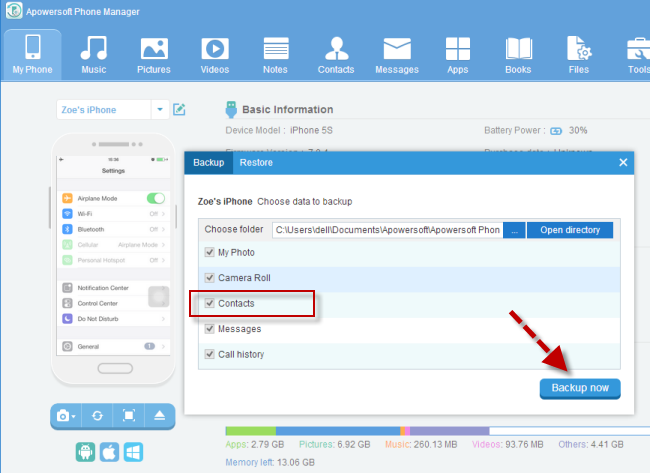Click the fullscreen display icon
The height and width of the screenshot is (473, 650).
(129, 415)
